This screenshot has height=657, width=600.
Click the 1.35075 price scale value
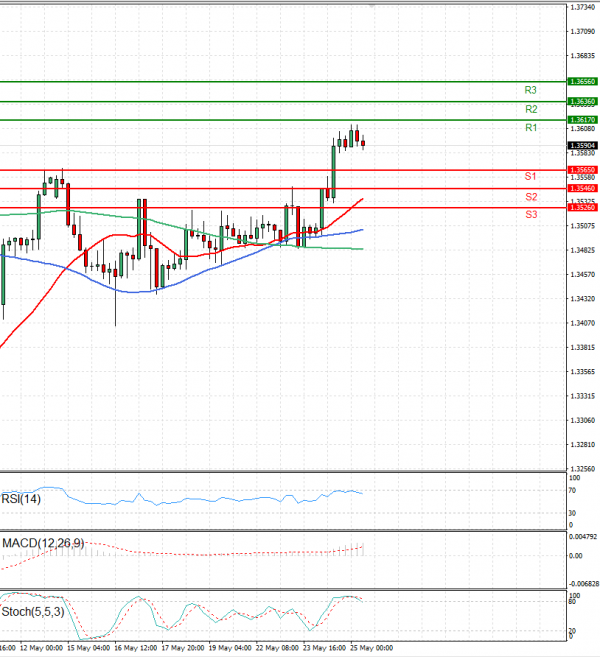tap(582, 226)
